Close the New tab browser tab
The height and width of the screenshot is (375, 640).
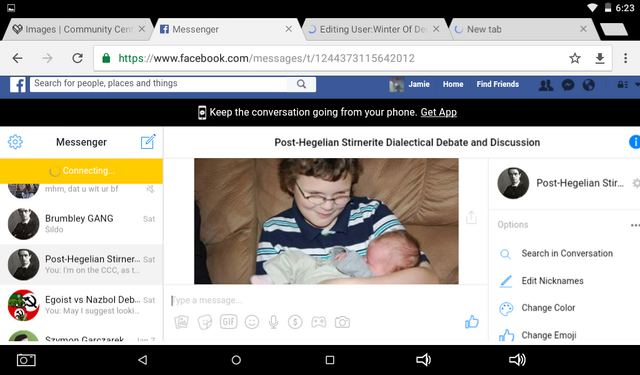[583, 29]
